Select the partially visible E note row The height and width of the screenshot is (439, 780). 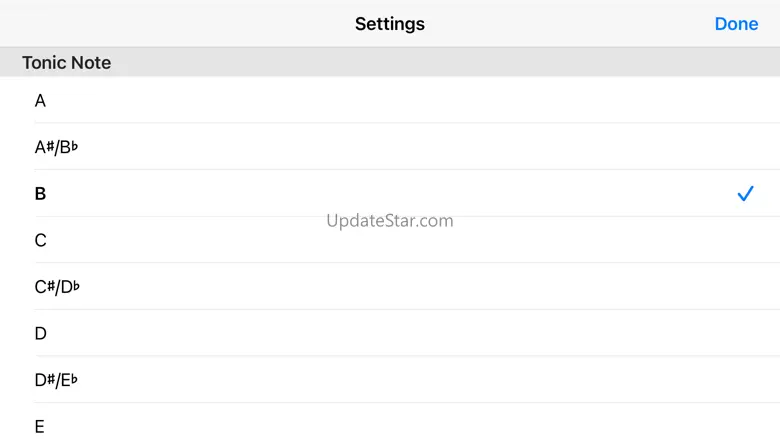pyautogui.click(x=390, y=421)
